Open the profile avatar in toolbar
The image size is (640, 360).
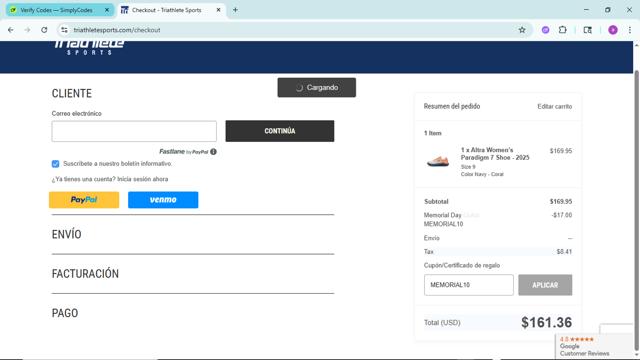613,30
